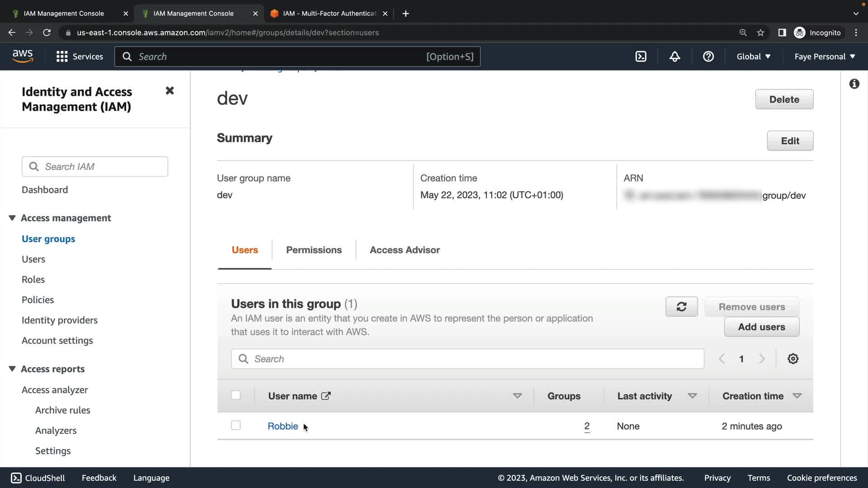Open the Global region dropdown

pos(753,56)
